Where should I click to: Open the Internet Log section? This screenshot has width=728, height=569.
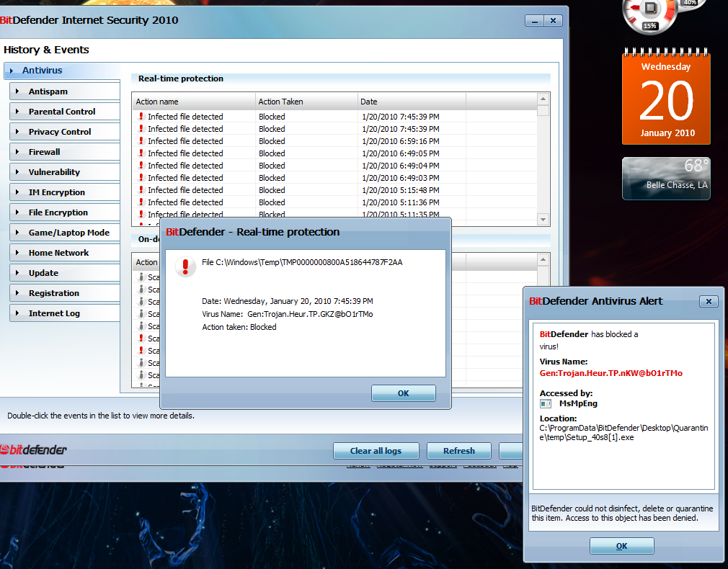pos(65,313)
